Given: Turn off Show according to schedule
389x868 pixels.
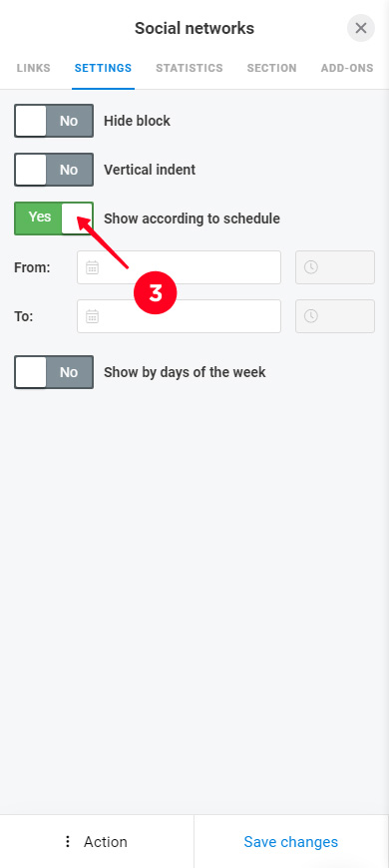Looking at the screenshot, I should (x=54, y=218).
